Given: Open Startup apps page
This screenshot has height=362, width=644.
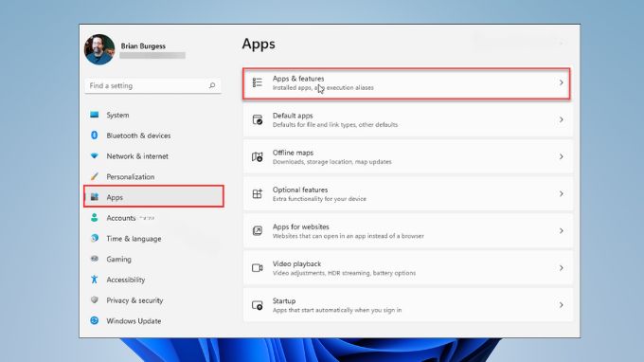Looking at the screenshot, I should point(408,305).
